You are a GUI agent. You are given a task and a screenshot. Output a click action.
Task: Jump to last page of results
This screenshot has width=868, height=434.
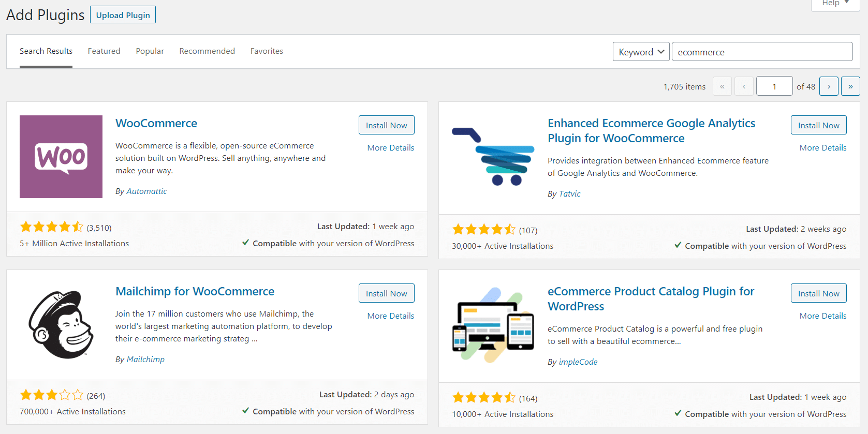click(850, 86)
